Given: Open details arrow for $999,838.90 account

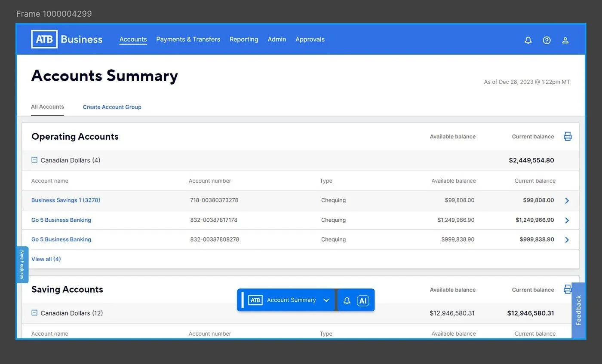Looking at the screenshot, I should coord(567,240).
